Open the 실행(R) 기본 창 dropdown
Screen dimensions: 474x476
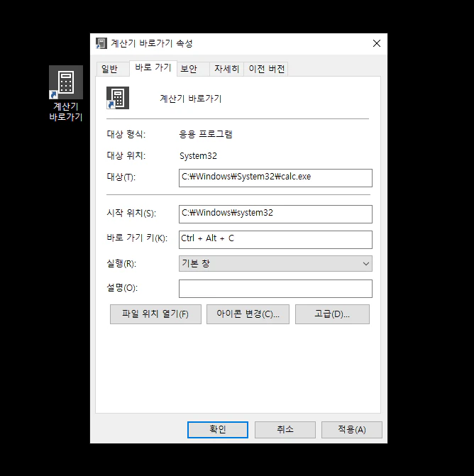(x=275, y=263)
